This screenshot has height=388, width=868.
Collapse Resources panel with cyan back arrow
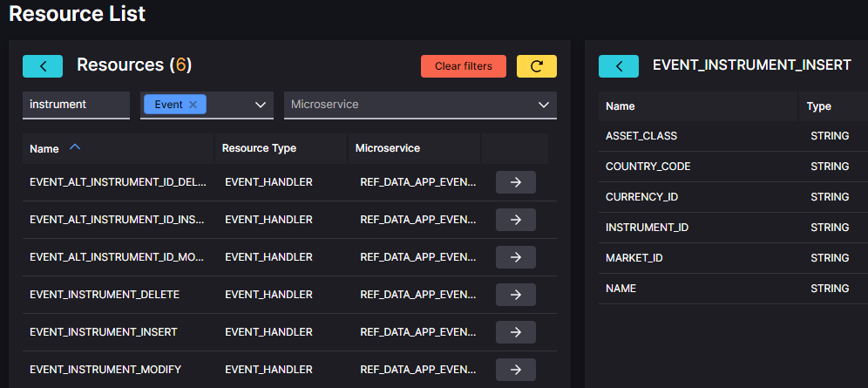point(43,66)
